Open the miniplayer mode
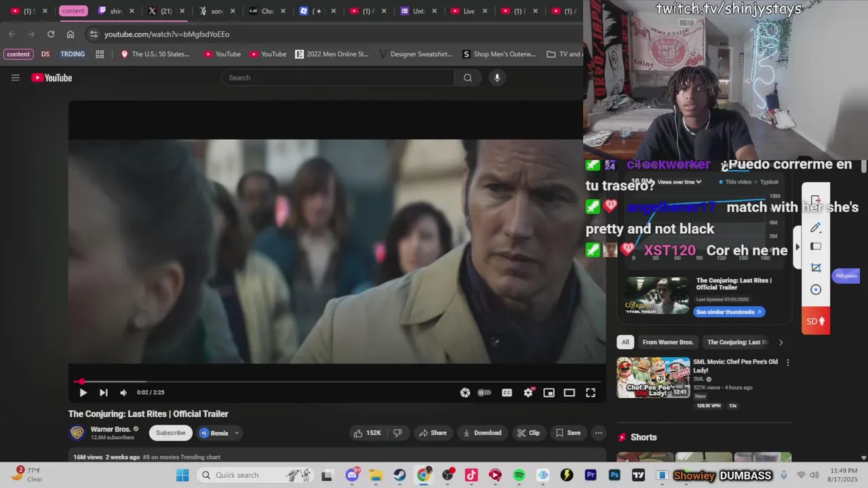868x488 pixels. pyautogui.click(x=549, y=392)
